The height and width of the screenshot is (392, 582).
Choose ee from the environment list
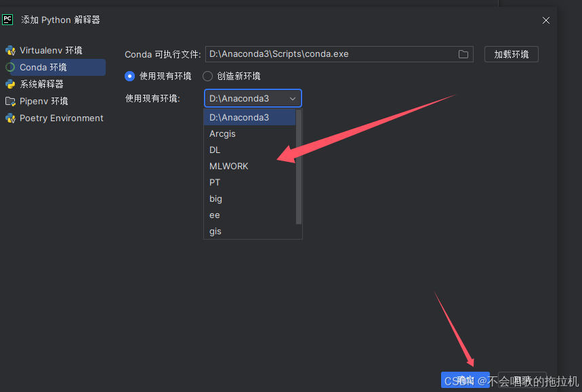pyautogui.click(x=249, y=215)
